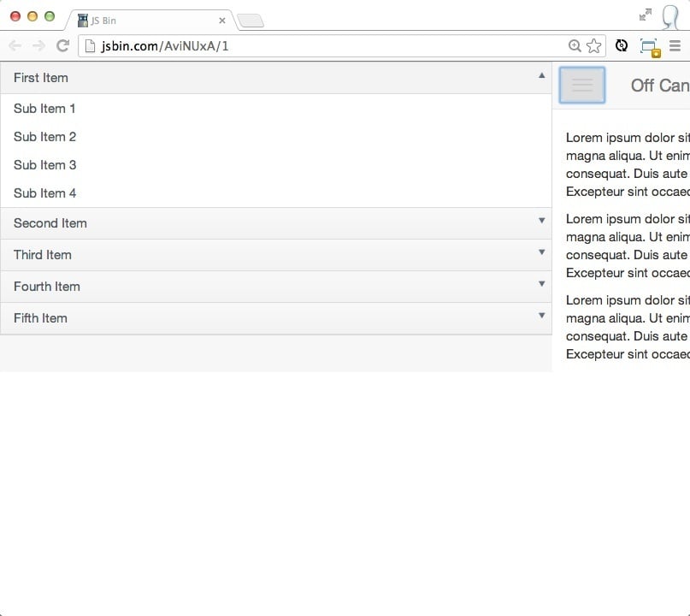
Task: Reload the page with the refresh icon
Action: [63, 45]
